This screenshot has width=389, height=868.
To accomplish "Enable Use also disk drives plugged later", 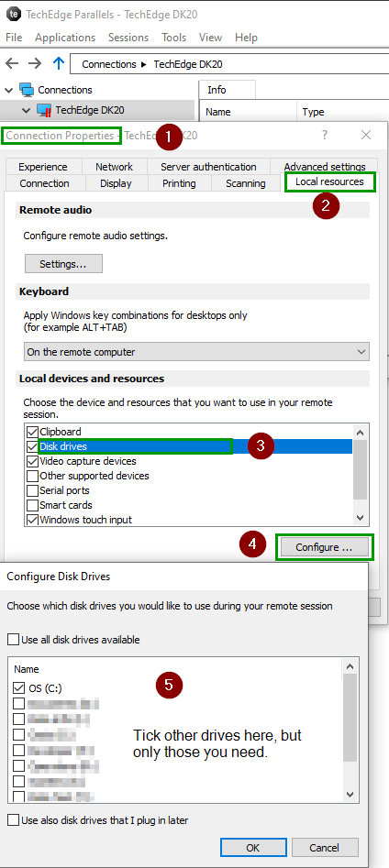I will (13, 820).
